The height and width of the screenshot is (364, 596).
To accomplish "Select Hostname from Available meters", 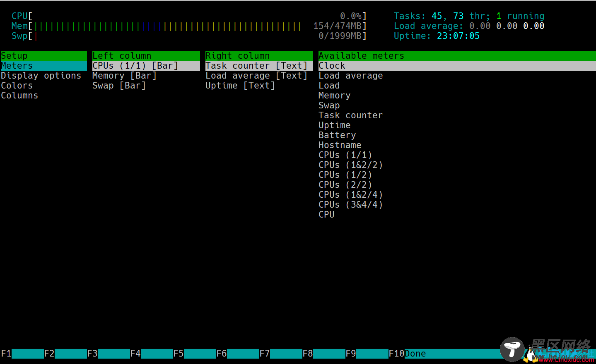I will pyautogui.click(x=340, y=145).
